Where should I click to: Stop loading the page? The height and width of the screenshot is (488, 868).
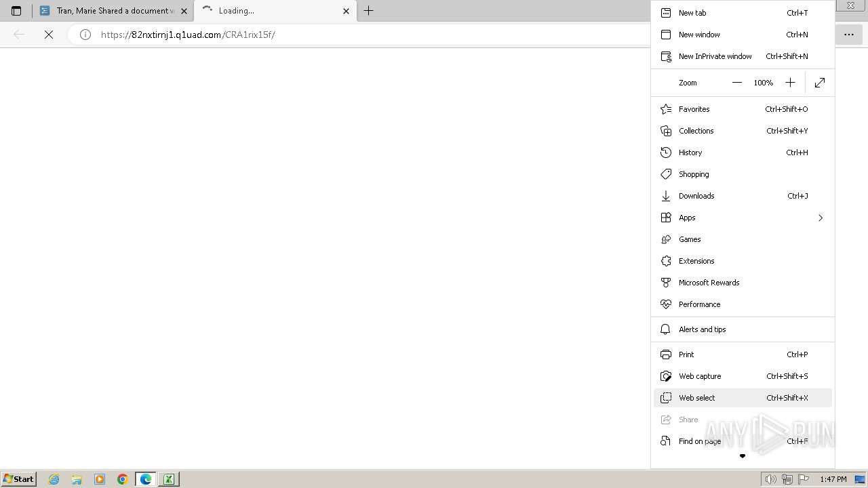coord(49,35)
